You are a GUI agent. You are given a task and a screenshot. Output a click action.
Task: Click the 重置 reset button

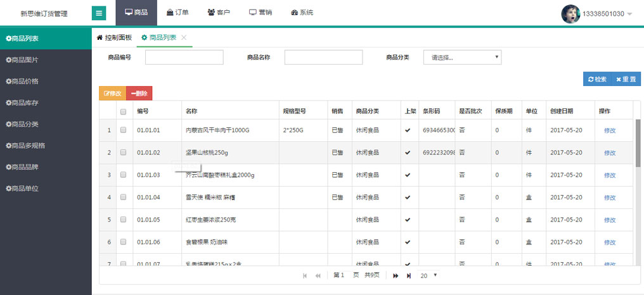tap(626, 79)
